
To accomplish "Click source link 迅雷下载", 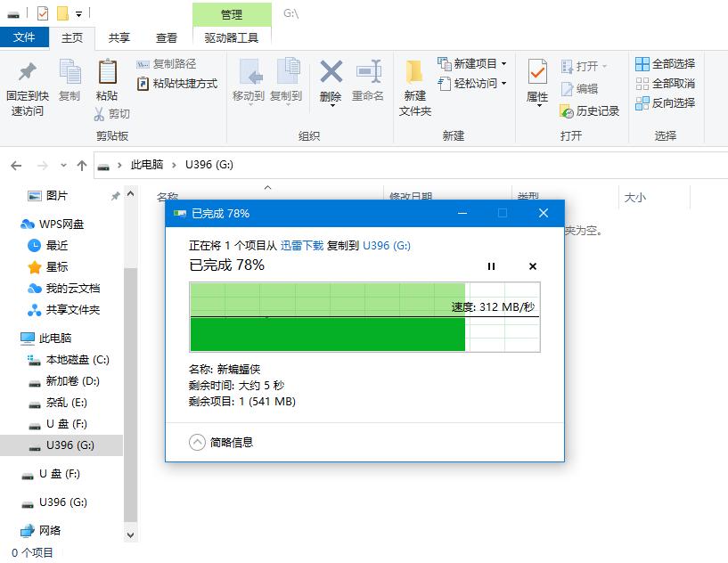I will pos(302,246).
